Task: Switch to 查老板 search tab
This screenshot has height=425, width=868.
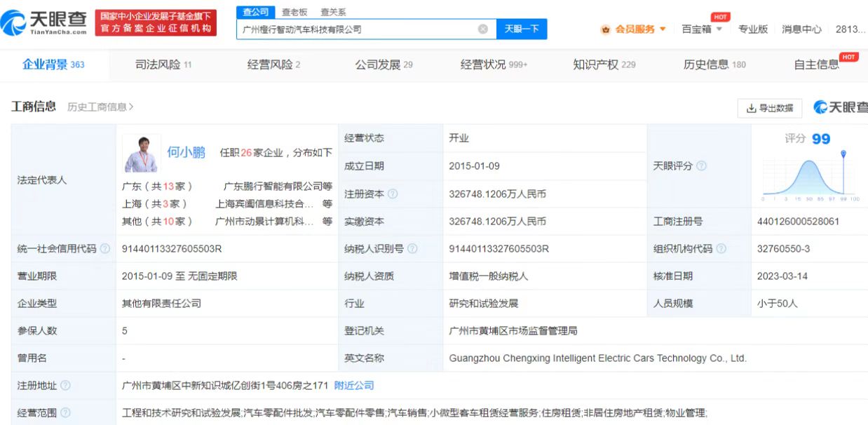Action: [x=294, y=12]
